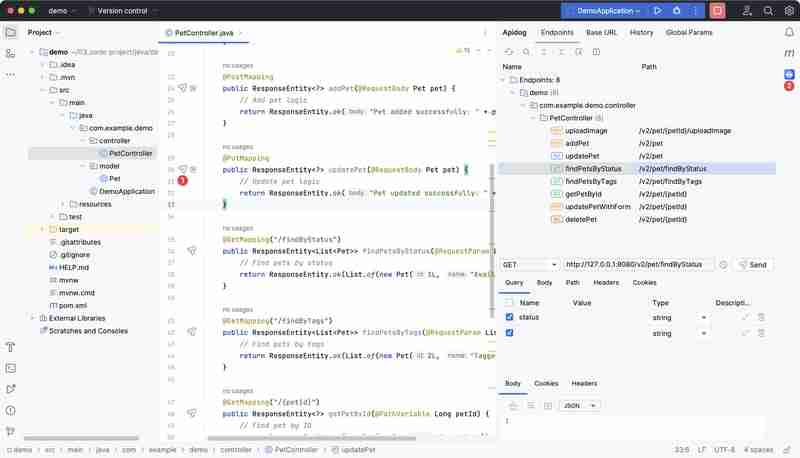Collapse all endpoints in the Apidog tree
The height and width of the screenshot is (458, 800).
(561, 52)
